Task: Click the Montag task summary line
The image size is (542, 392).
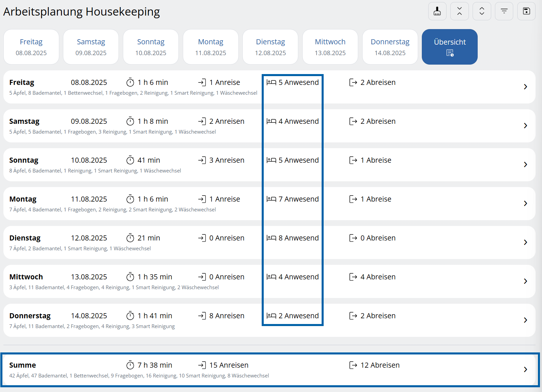Action: pos(112,210)
